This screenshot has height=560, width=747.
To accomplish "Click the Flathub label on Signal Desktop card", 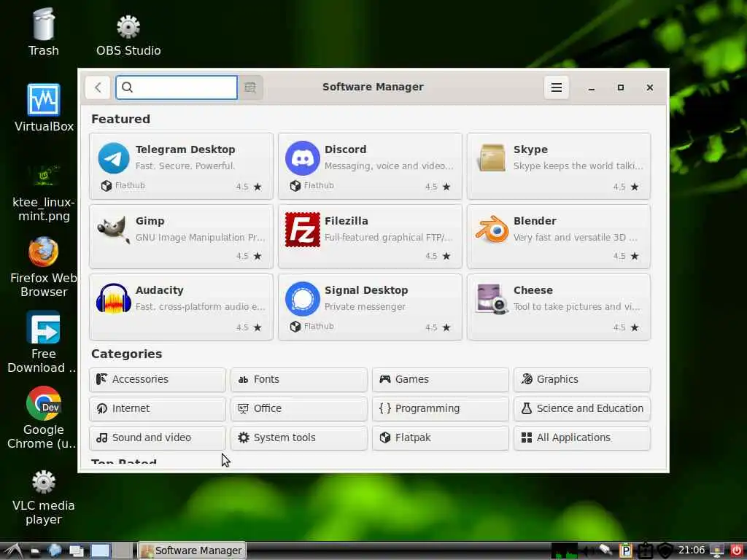I will click(x=319, y=326).
